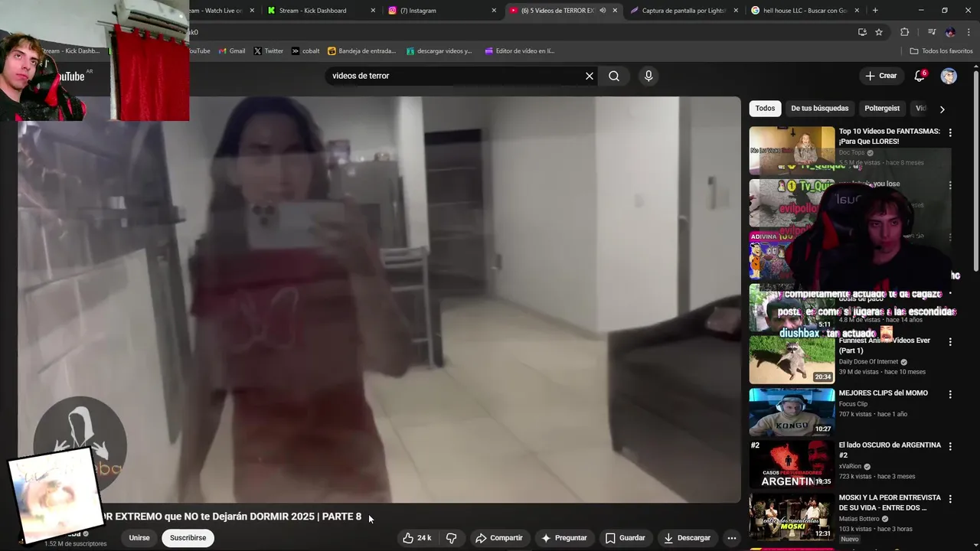
Task: Open options menu for 'MOSKI Y LA PEOR ENTREVISTA'
Action: click(950, 499)
